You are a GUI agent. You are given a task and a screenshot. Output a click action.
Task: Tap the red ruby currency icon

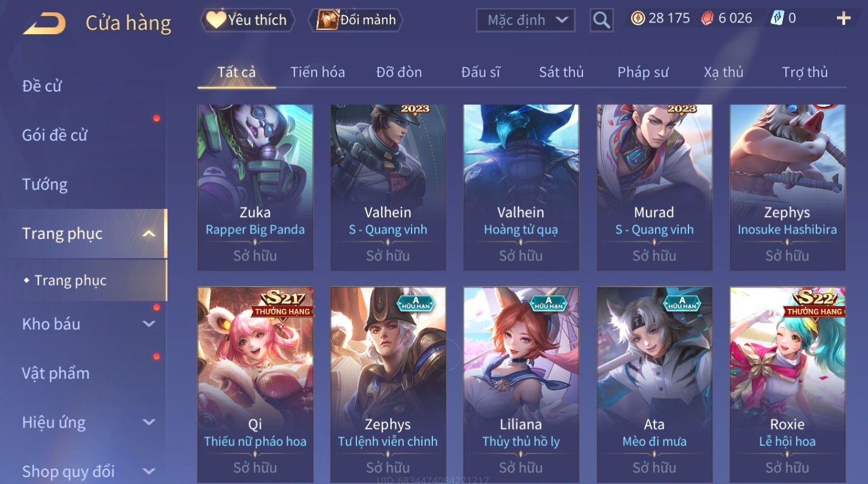[x=707, y=18]
